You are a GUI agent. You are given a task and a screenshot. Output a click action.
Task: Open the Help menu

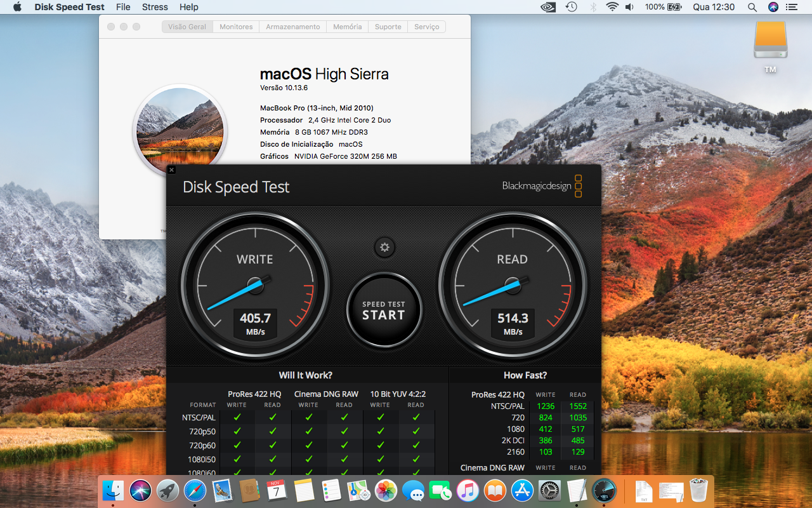point(189,7)
